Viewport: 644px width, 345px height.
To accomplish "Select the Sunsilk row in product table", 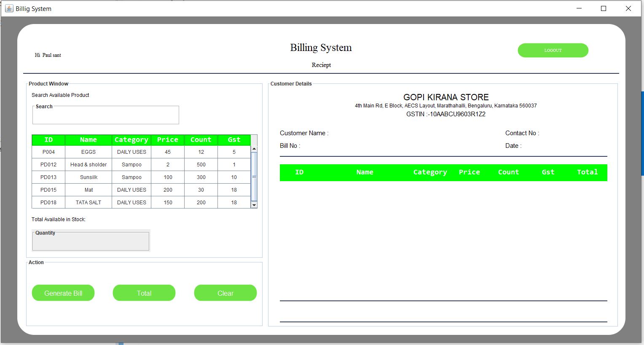I will [89, 177].
